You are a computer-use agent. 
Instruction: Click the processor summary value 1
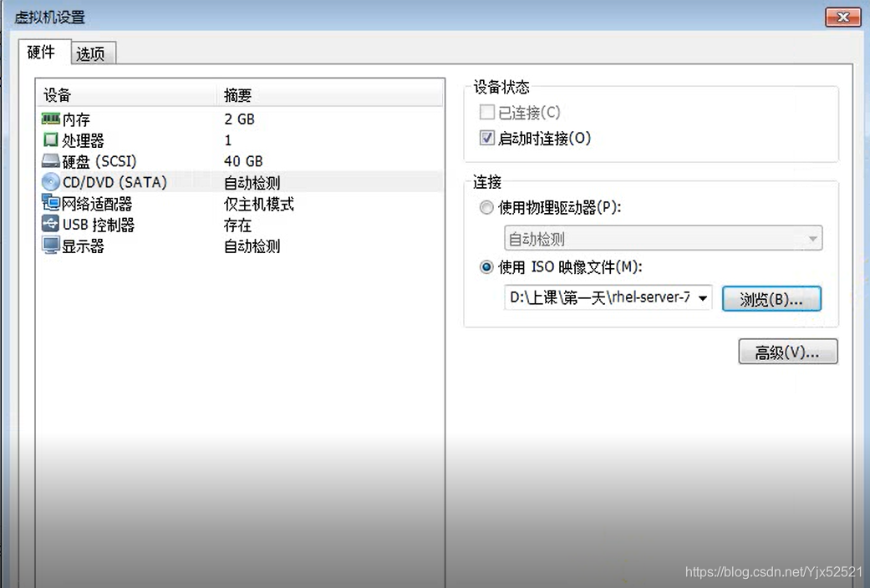click(x=227, y=140)
